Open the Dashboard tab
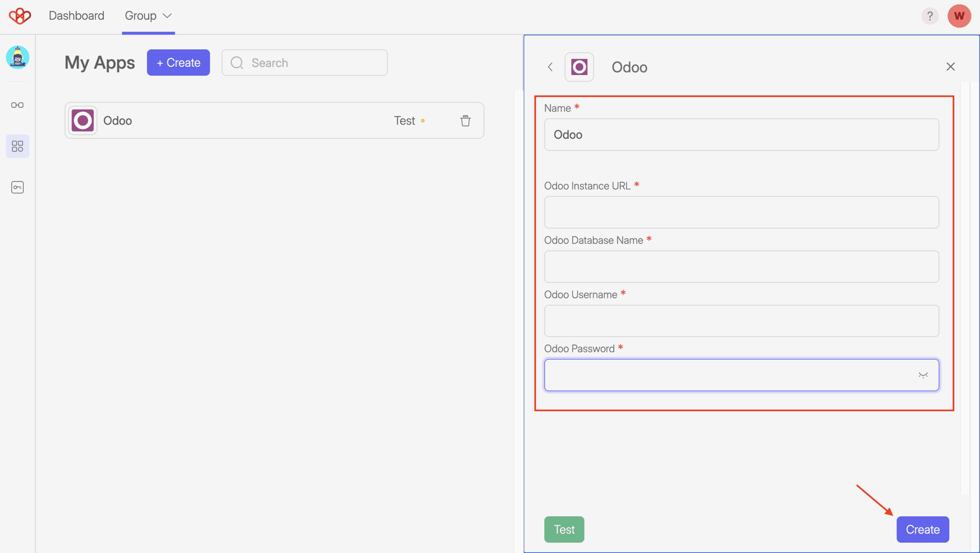Screen dimensions: 980x553 click(77, 16)
